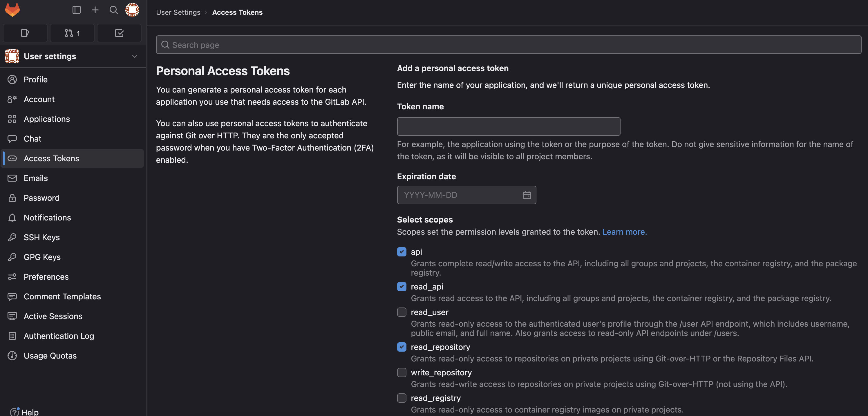The width and height of the screenshot is (868, 416).
Task: Click the Password lock icon
Action: [x=12, y=198]
